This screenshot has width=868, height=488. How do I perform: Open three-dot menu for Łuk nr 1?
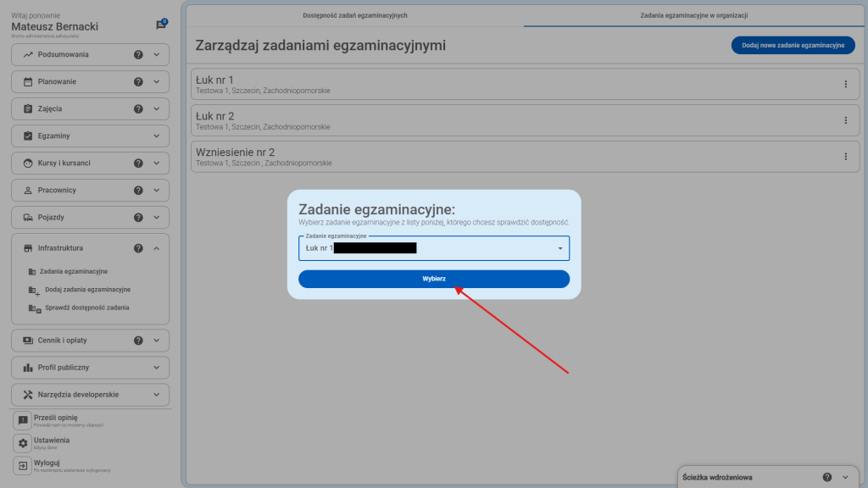tap(845, 84)
